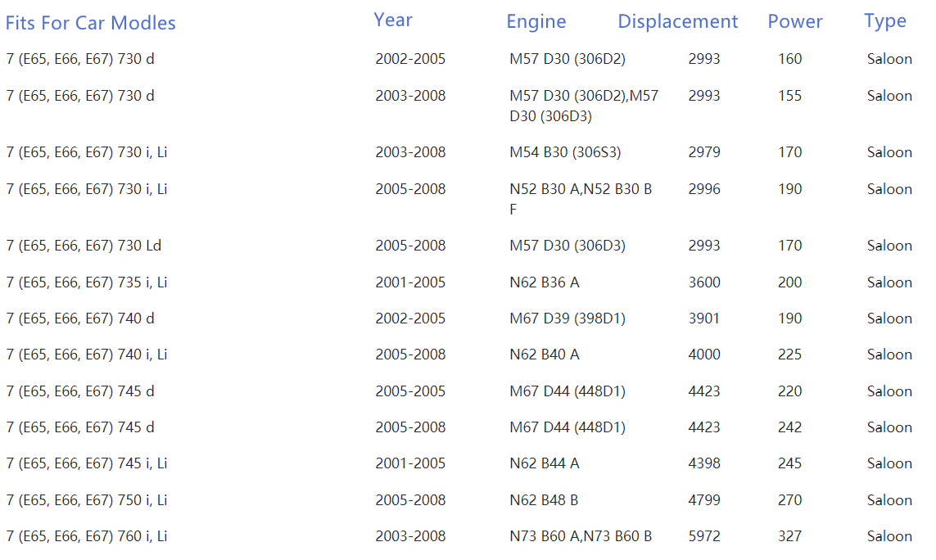Select the 740 d model name
This screenshot has height=560, width=936.
tap(79, 318)
